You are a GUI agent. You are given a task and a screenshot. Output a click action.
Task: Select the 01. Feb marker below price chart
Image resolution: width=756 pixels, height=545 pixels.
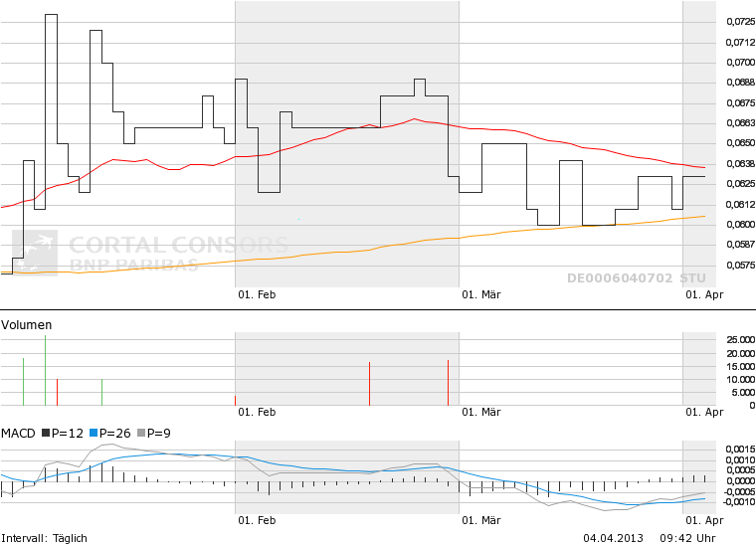[x=256, y=294]
